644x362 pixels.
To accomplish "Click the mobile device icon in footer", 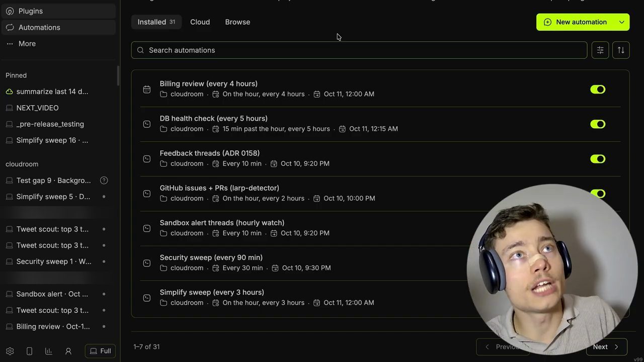I will point(29,351).
